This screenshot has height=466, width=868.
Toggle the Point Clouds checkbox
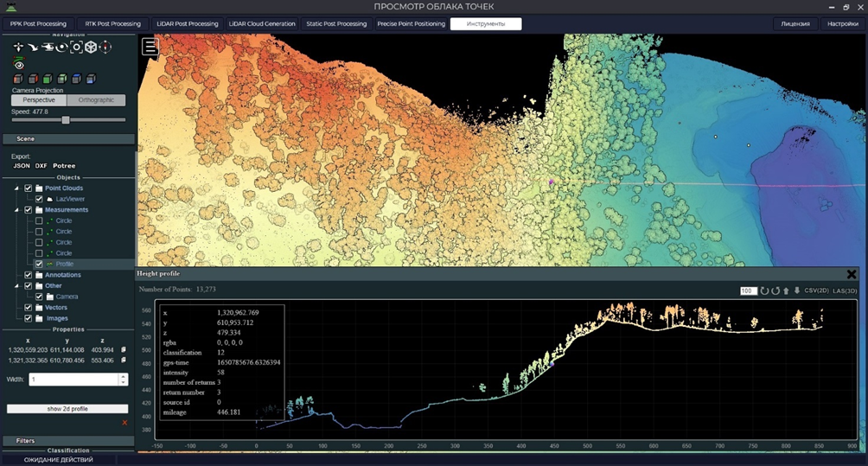[x=29, y=188]
